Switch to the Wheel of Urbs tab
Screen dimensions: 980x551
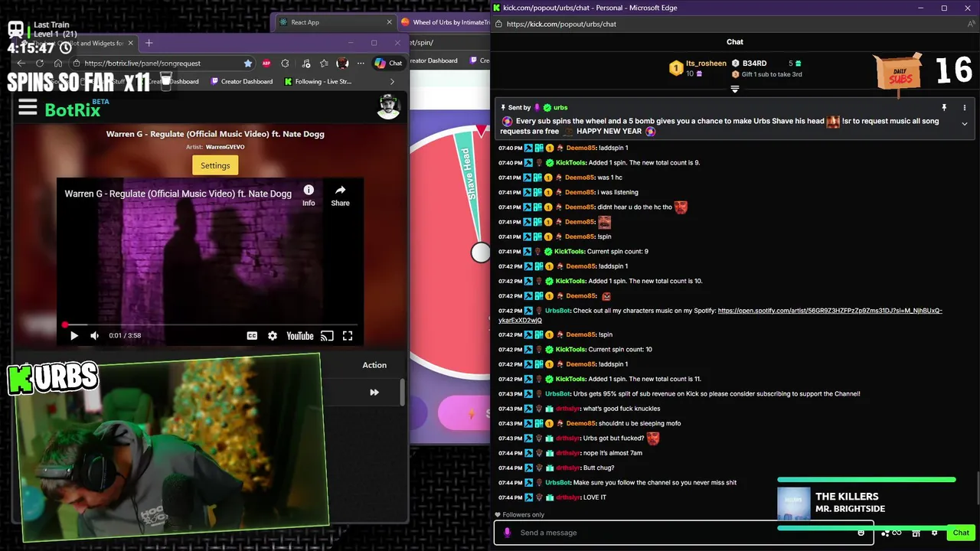[444, 22]
